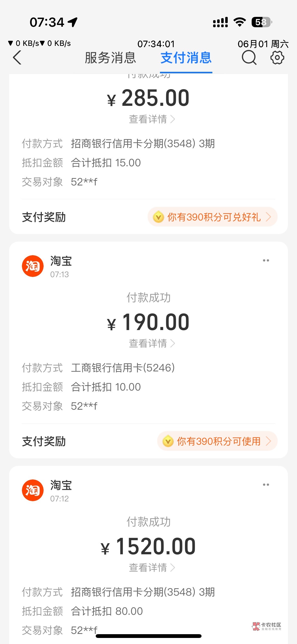This screenshot has height=644, width=297.
Task: Expand 查看详情 under ¥285.00
Action: (x=151, y=119)
